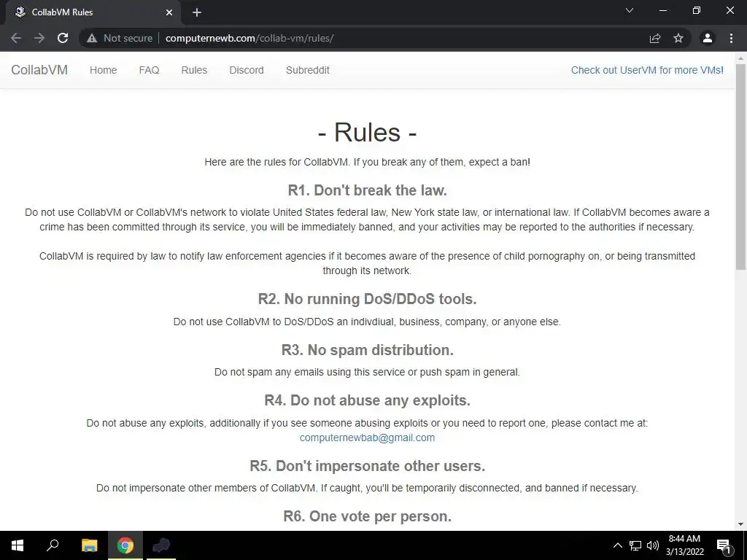The width and height of the screenshot is (747, 560).
Task: Click Check out UserVM for more VMs link
Action: [x=647, y=70]
